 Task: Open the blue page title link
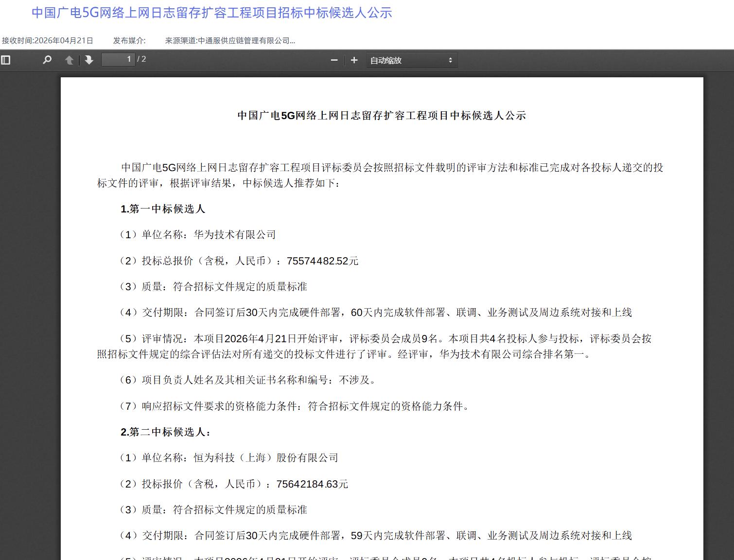212,13
